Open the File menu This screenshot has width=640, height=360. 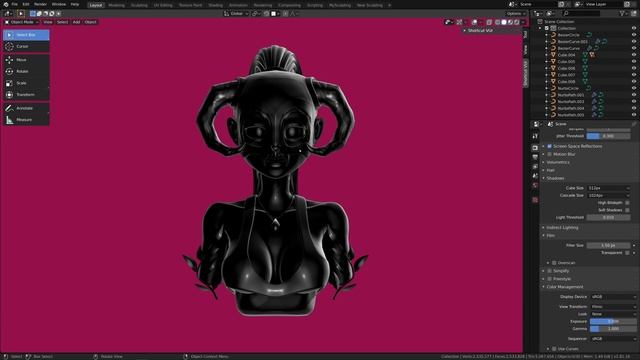tap(15, 4)
